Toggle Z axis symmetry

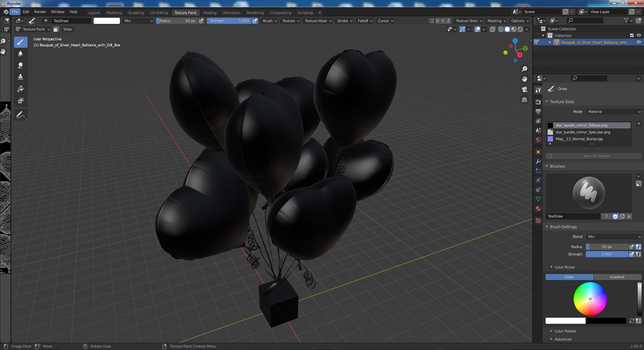448,21
